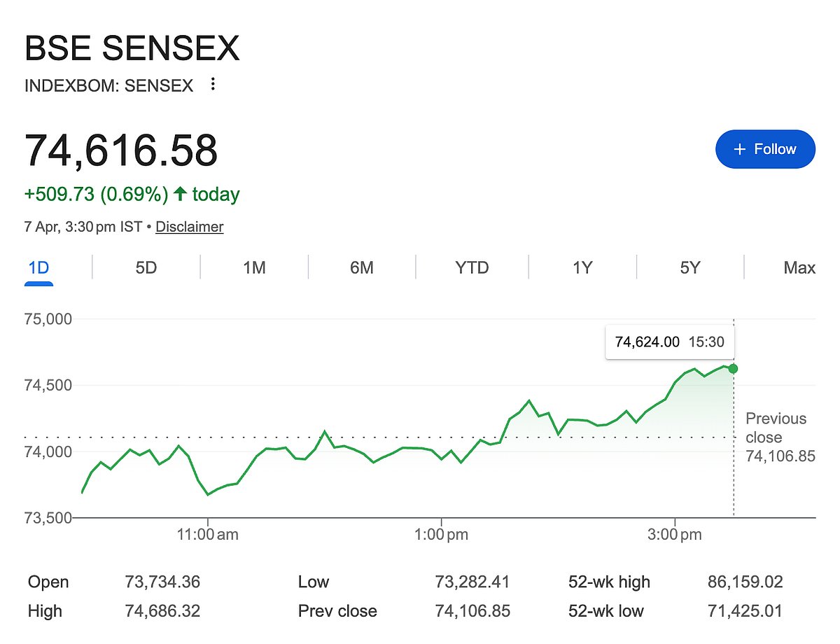Click the 3:00 pm axis label
Image resolution: width=840 pixels, height=644 pixels.
pyautogui.click(x=675, y=535)
